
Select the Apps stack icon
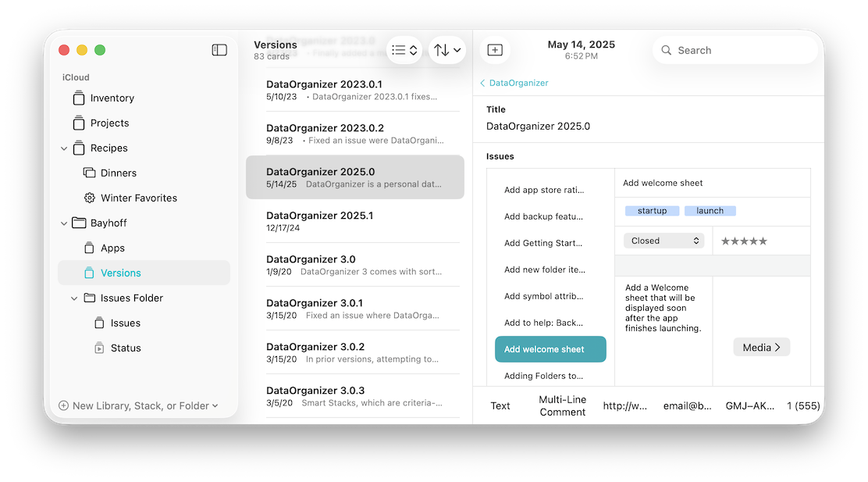tap(89, 248)
